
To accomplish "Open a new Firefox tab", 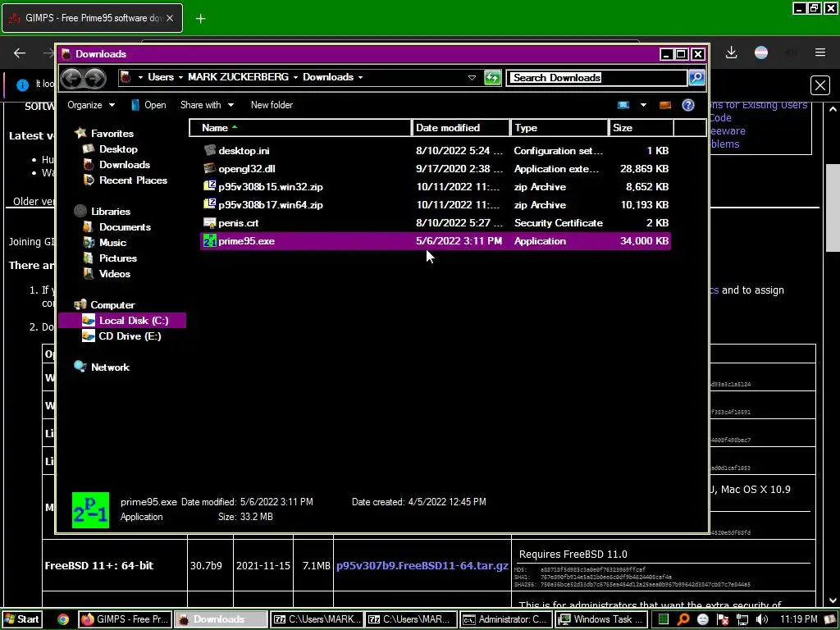I will pos(200,18).
